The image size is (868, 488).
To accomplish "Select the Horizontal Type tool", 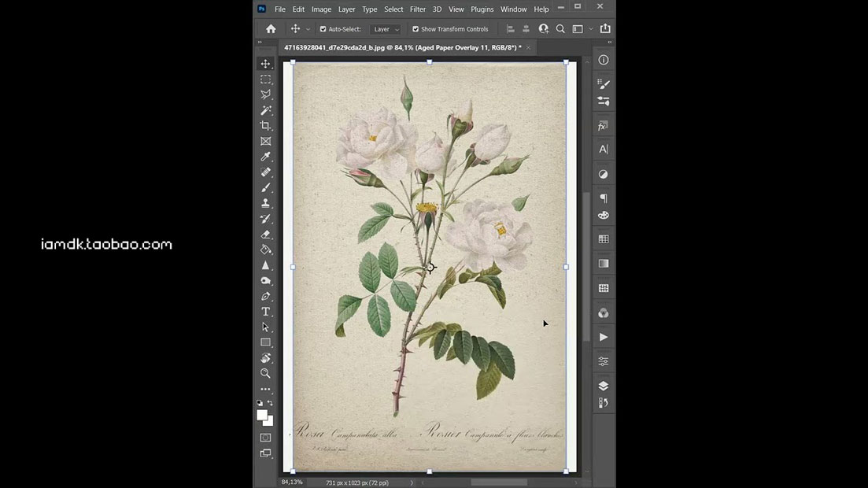I will point(266,312).
